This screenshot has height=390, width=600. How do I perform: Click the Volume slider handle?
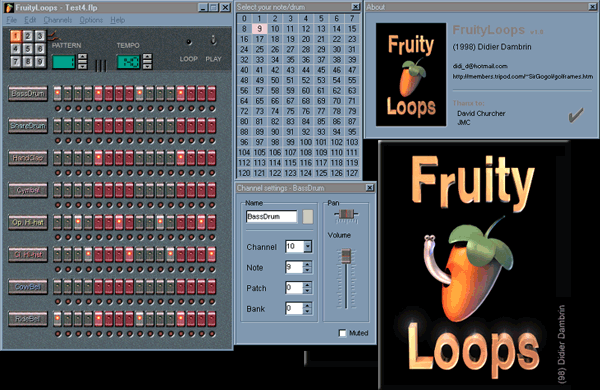(x=346, y=256)
